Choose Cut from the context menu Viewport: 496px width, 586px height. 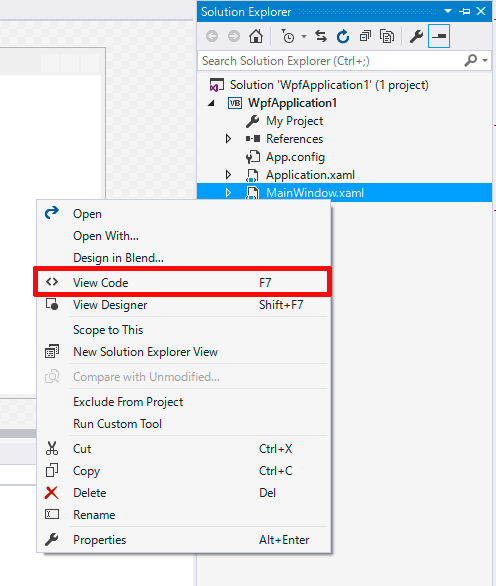183,448
